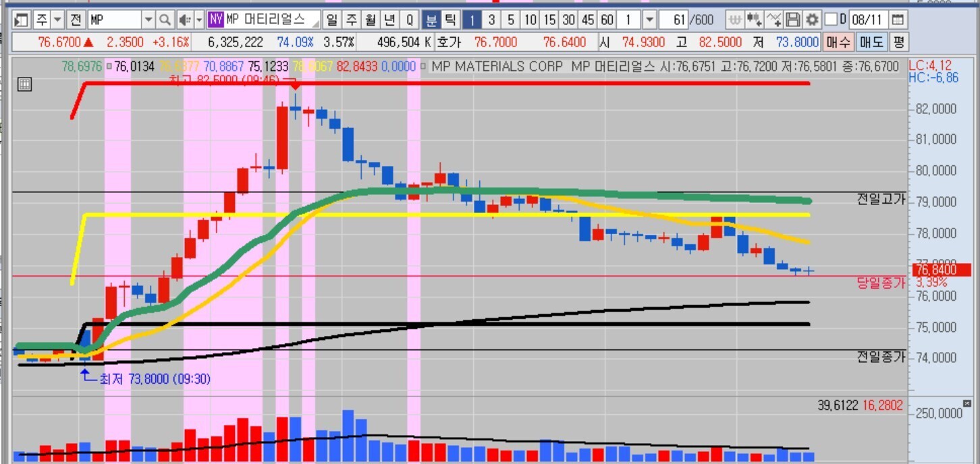Screen dimensions: 980x464
Task: Click the MP ticker symbol input field
Action: tap(114, 19)
